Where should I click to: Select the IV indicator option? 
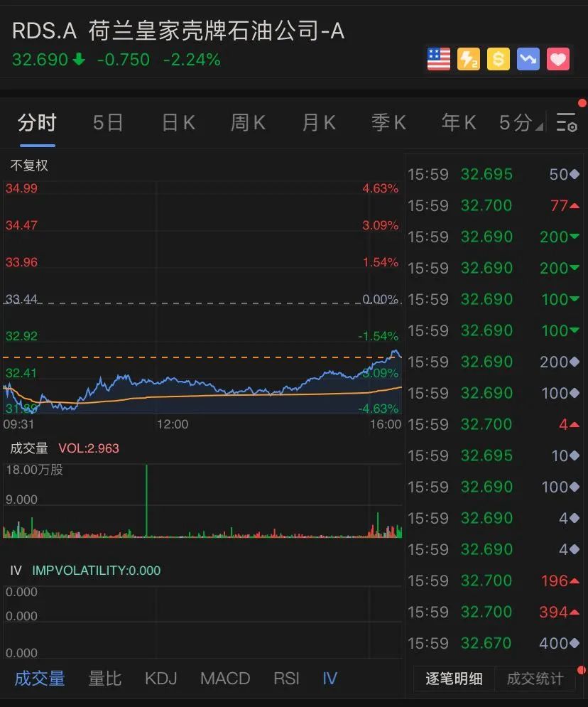tap(330, 679)
